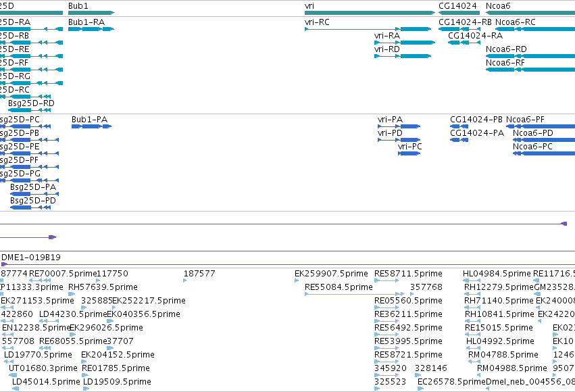Select the RE70007.5prime EST
The width and height of the screenshot is (575, 392).
(40, 280)
